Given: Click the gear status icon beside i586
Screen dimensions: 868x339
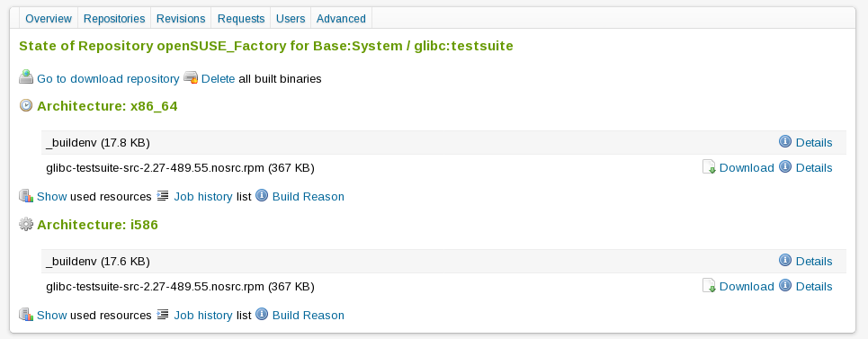Looking at the screenshot, I should coord(26,224).
